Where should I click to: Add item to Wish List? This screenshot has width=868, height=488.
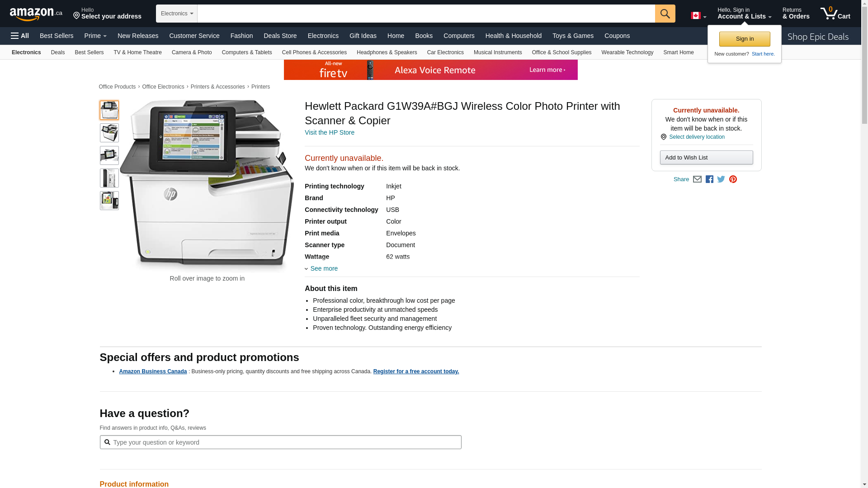[706, 157]
